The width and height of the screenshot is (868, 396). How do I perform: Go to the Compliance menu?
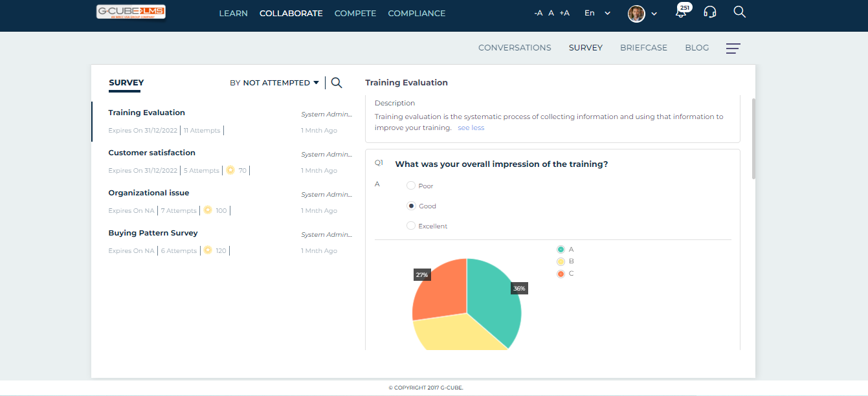[x=417, y=13]
